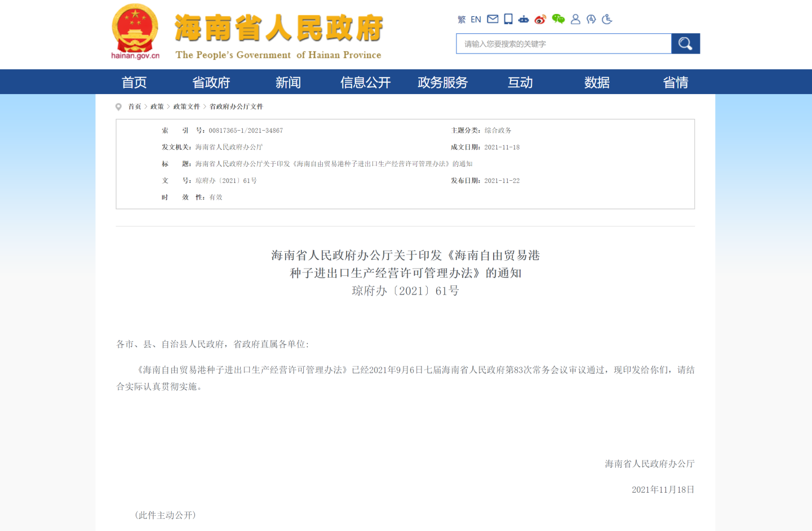Click the elderly-friendly mode head icon

[x=591, y=19]
